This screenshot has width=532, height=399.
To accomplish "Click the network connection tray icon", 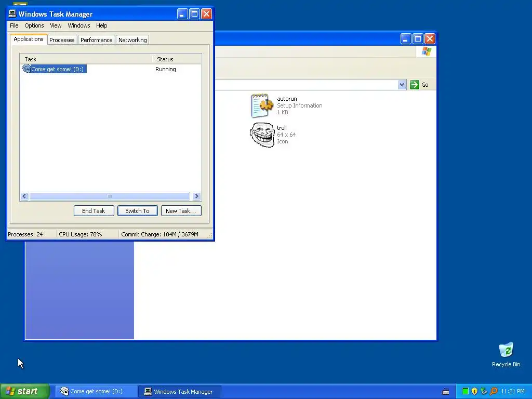I will 484,391.
